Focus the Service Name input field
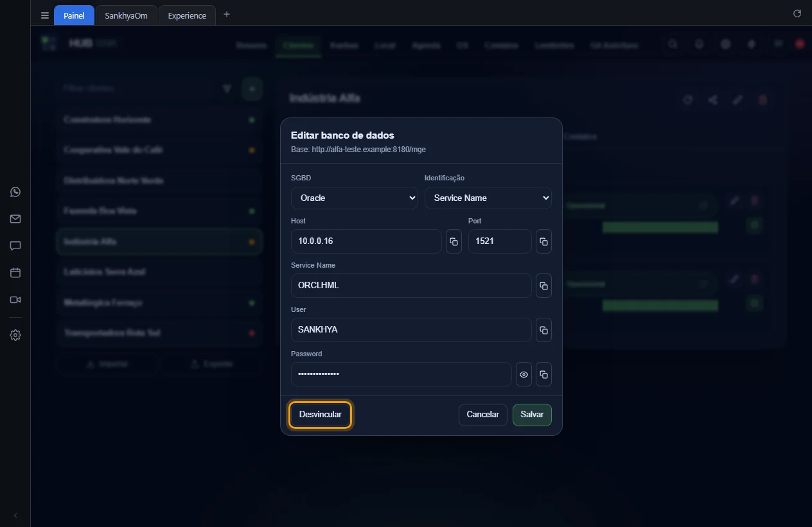Image resolution: width=812 pixels, height=527 pixels. click(411, 286)
